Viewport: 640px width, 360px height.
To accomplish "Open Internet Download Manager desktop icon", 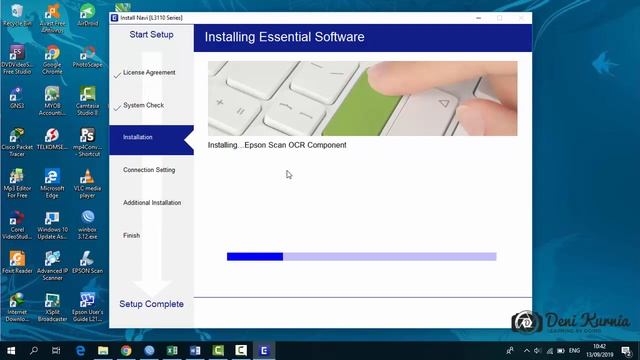I will point(17,307).
